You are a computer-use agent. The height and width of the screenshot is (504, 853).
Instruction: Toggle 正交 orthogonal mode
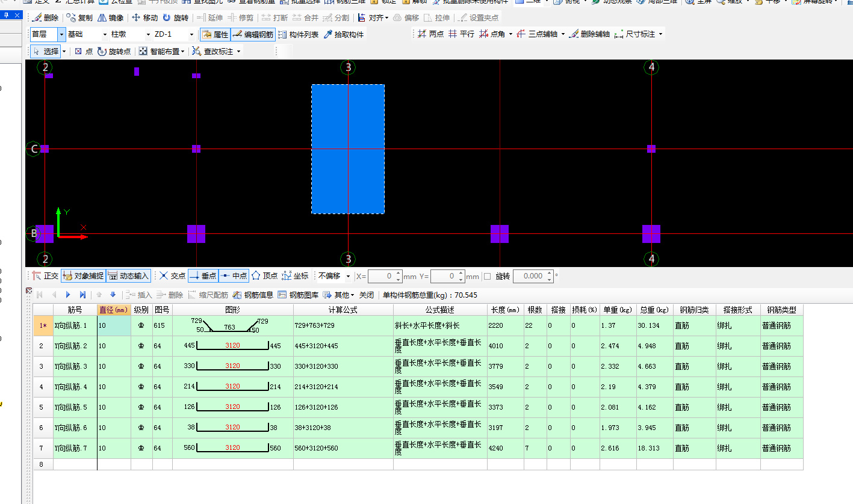(x=45, y=276)
